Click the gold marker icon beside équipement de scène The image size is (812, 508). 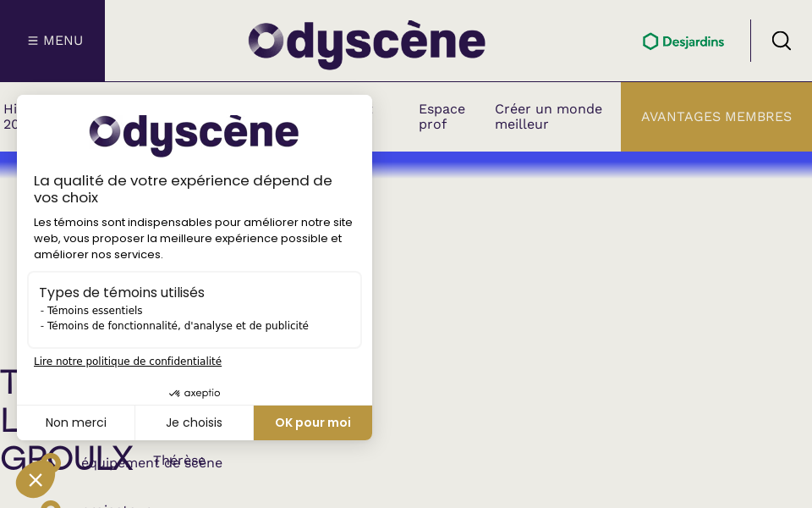click(52, 463)
